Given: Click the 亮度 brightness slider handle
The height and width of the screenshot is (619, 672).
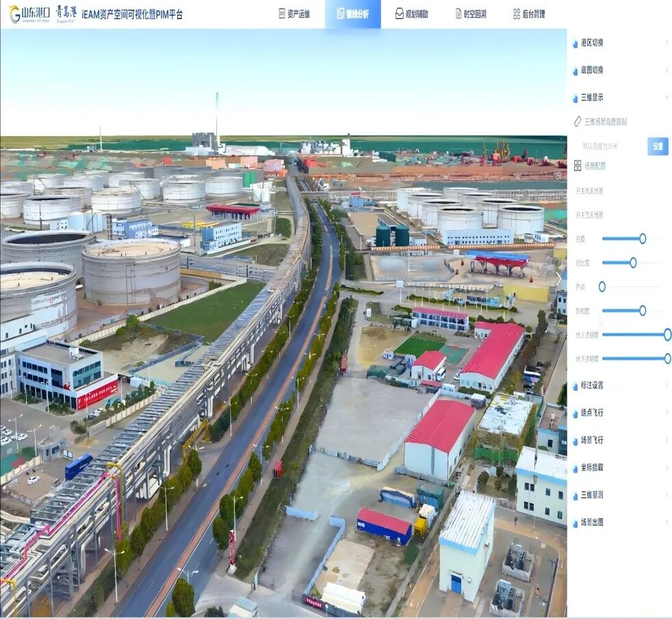Looking at the screenshot, I should 642,238.
